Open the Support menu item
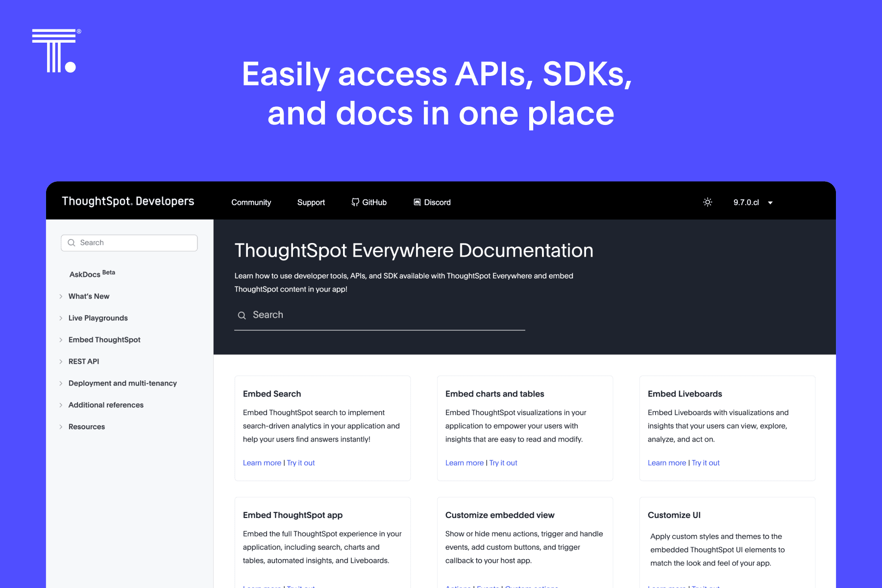The height and width of the screenshot is (588, 882). (311, 202)
